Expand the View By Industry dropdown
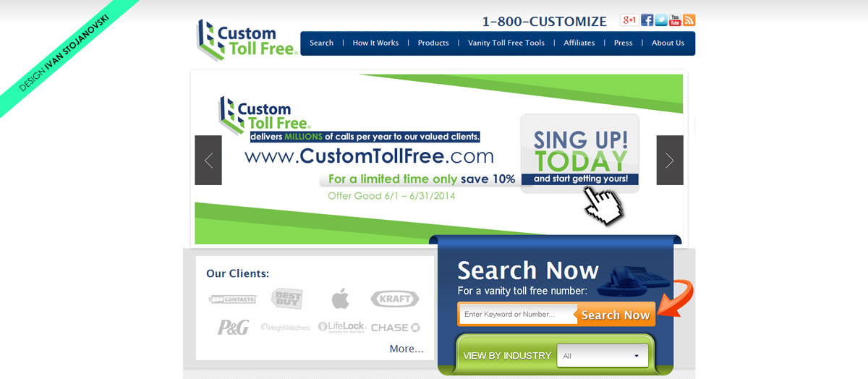The image size is (868, 379). point(603,356)
